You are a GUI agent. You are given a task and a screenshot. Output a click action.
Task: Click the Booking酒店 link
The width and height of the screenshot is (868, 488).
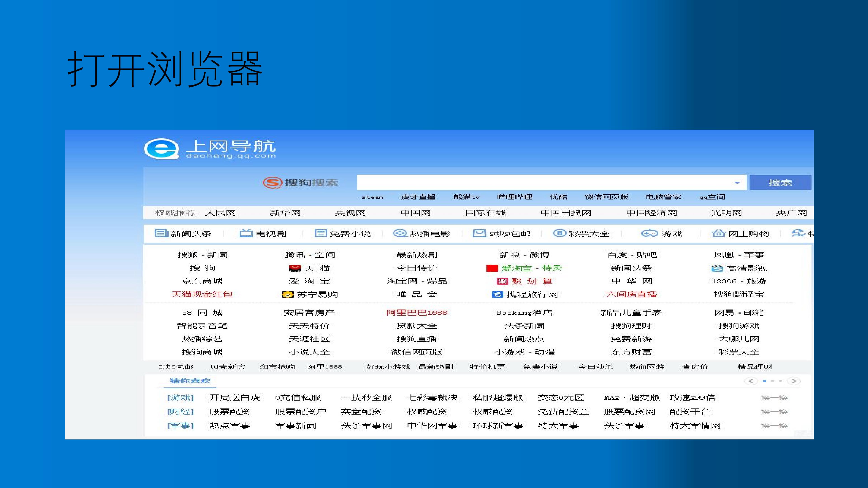click(x=524, y=312)
